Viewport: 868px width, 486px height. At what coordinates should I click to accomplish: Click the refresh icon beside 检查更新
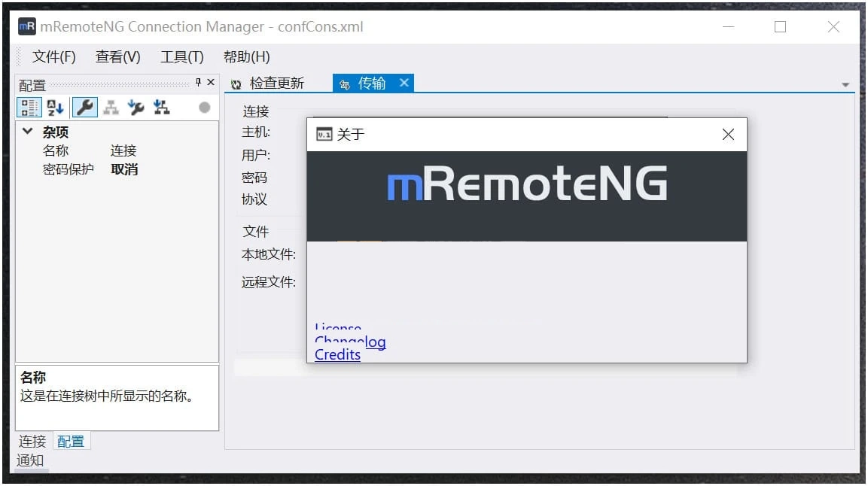pyautogui.click(x=237, y=84)
